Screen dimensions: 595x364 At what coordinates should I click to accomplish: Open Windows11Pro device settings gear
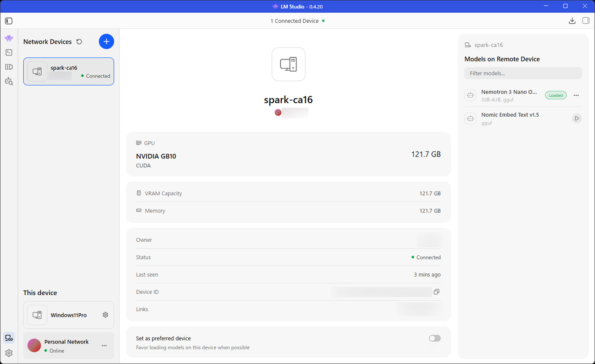coord(106,315)
